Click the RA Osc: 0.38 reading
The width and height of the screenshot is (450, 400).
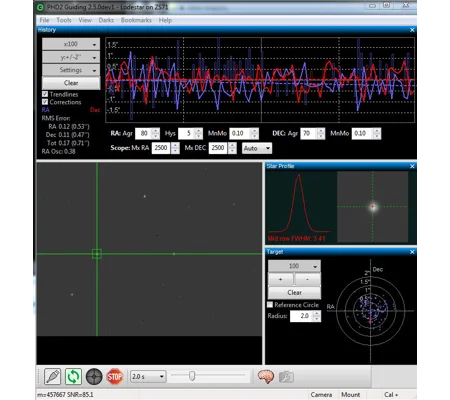58,152
